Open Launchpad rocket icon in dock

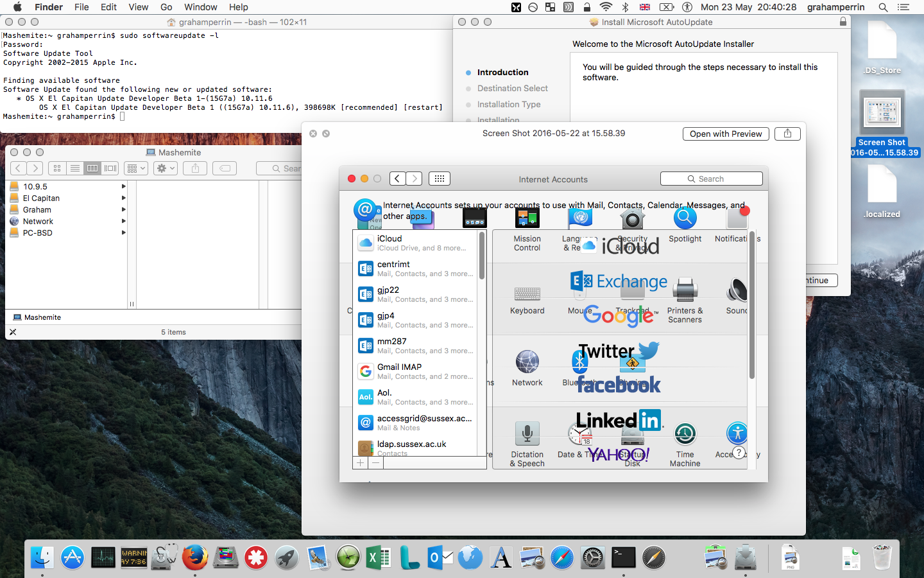[x=287, y=557]
